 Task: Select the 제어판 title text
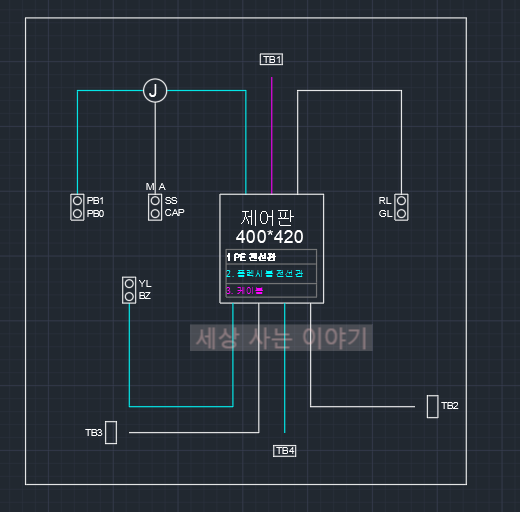tap(267, 218)
